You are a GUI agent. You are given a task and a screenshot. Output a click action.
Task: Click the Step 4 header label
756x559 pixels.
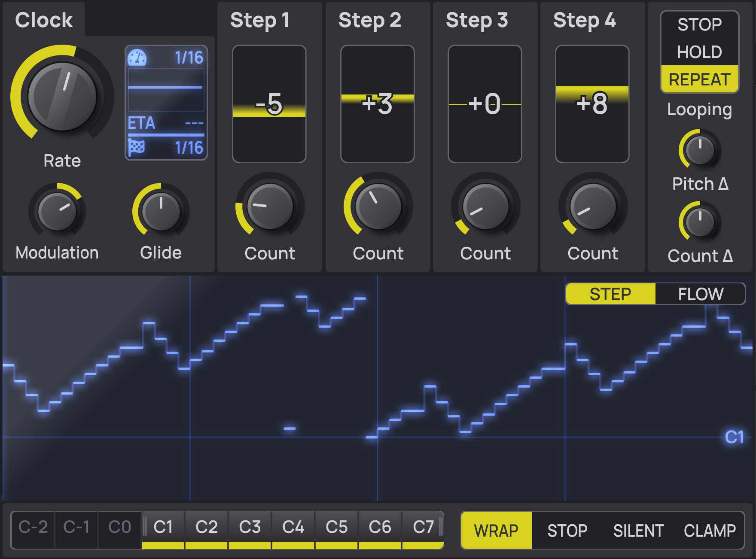585,20
